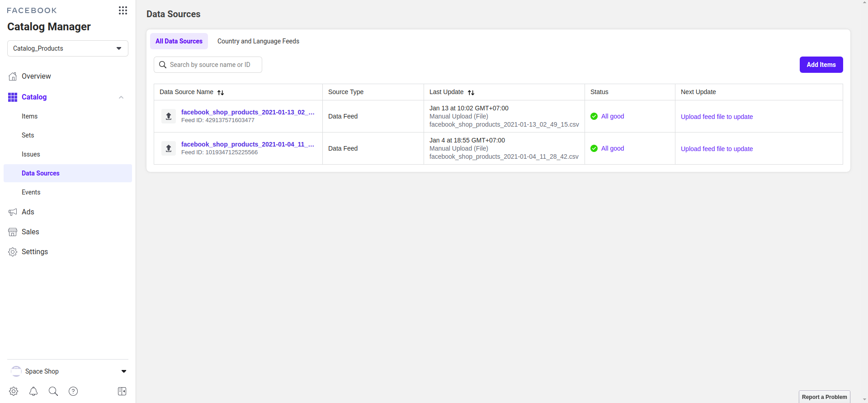The width and height of the screenshot is (868, 403).
Task: Click the upload icon for the Jan 13 feed
Action: pyautogui.click(x=169, y=116)
